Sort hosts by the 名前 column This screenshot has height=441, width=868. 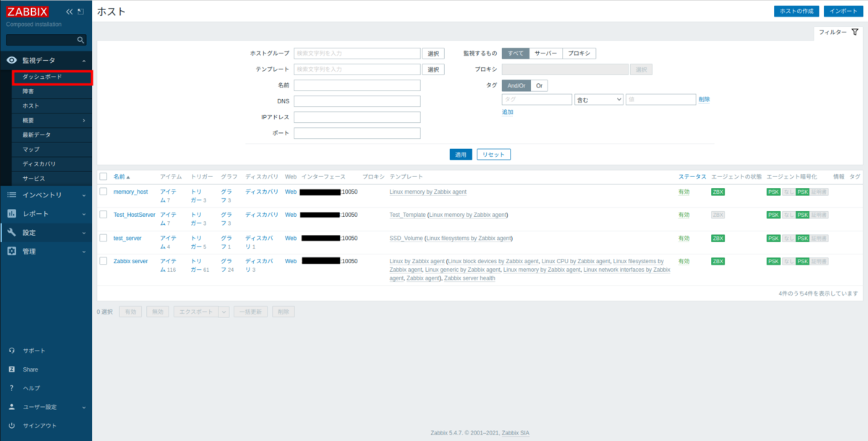122,176
